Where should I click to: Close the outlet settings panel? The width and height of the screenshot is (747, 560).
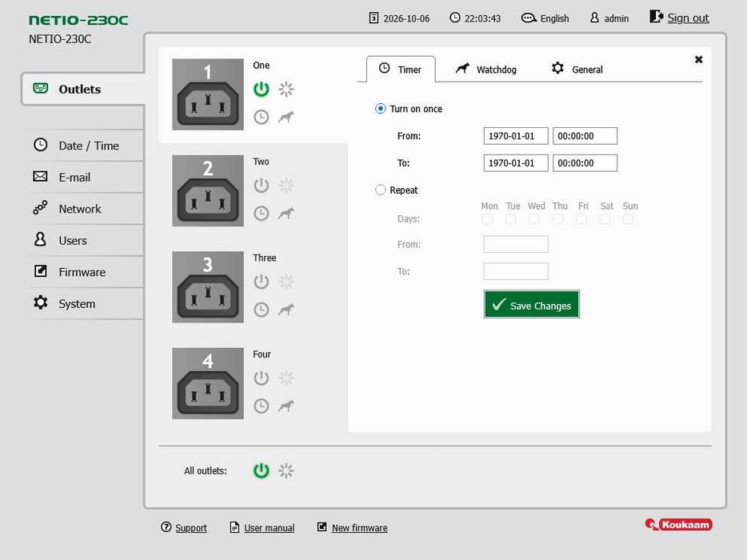tap(698, 59)
